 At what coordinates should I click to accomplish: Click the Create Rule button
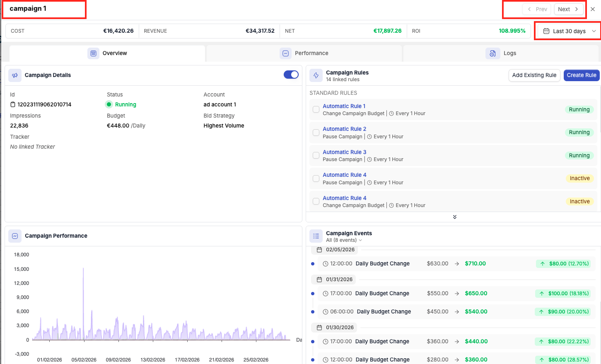581,75
